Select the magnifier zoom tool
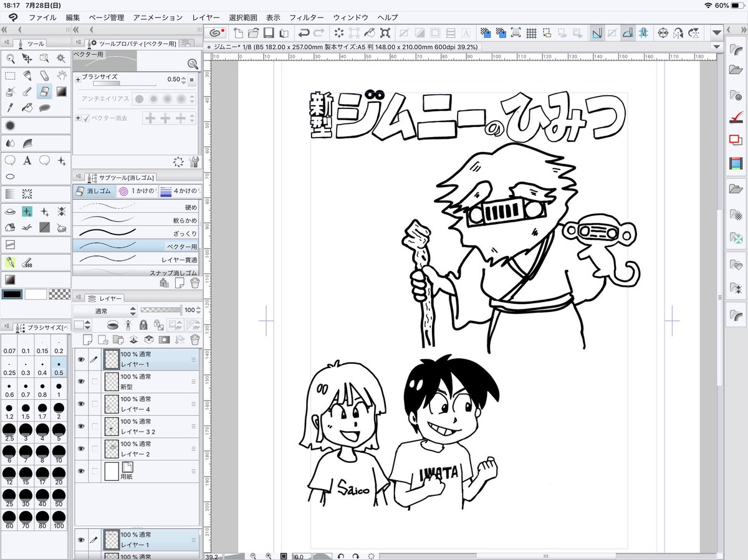The height and width of the screenshot is (560, 748). coord(11,58)
